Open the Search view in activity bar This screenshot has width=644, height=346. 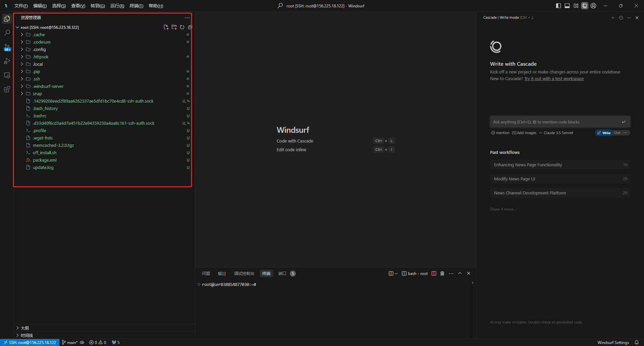pyautogui.click(x=7, y=33)
